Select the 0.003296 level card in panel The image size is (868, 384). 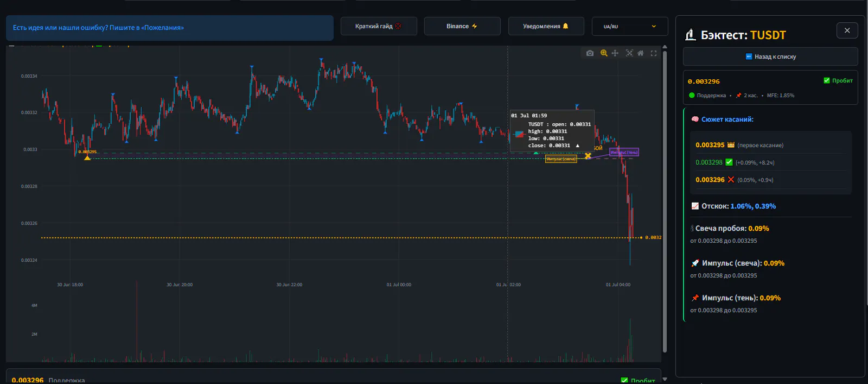pyautogui.click(x=770, y=87)
